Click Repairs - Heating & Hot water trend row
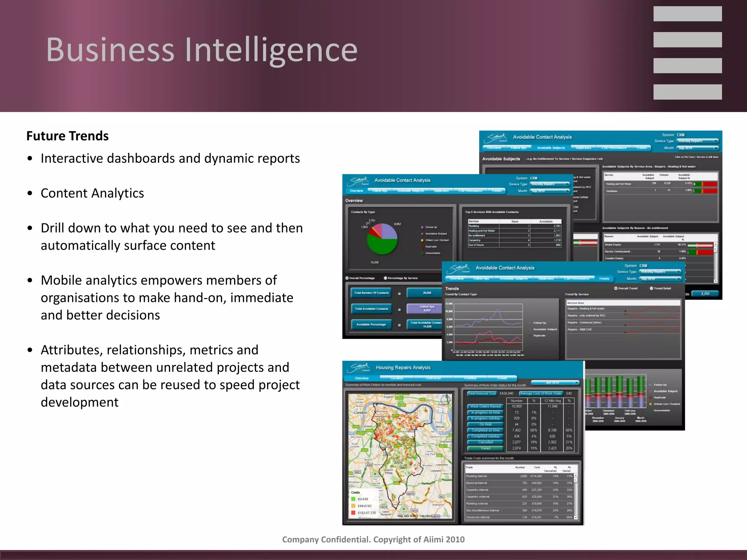Screen dimensions: 747x560 click(x=623, y=309)
